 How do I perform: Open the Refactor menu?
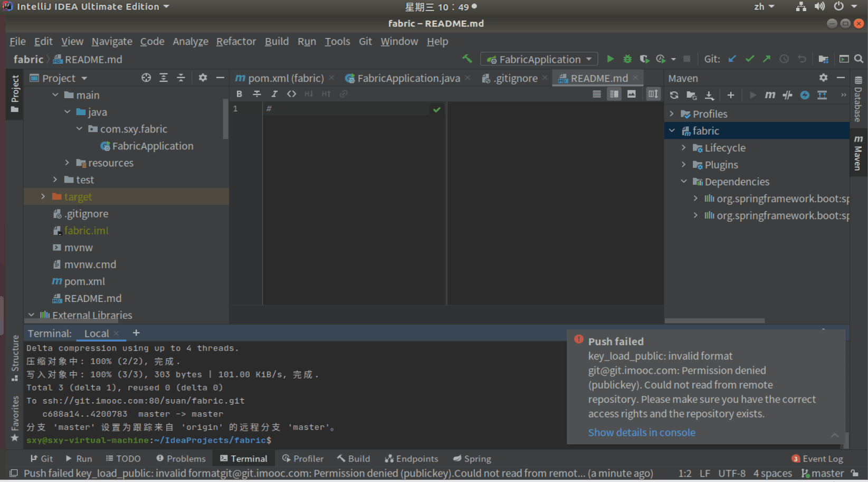pyautogui.click(x=236, y=41)
